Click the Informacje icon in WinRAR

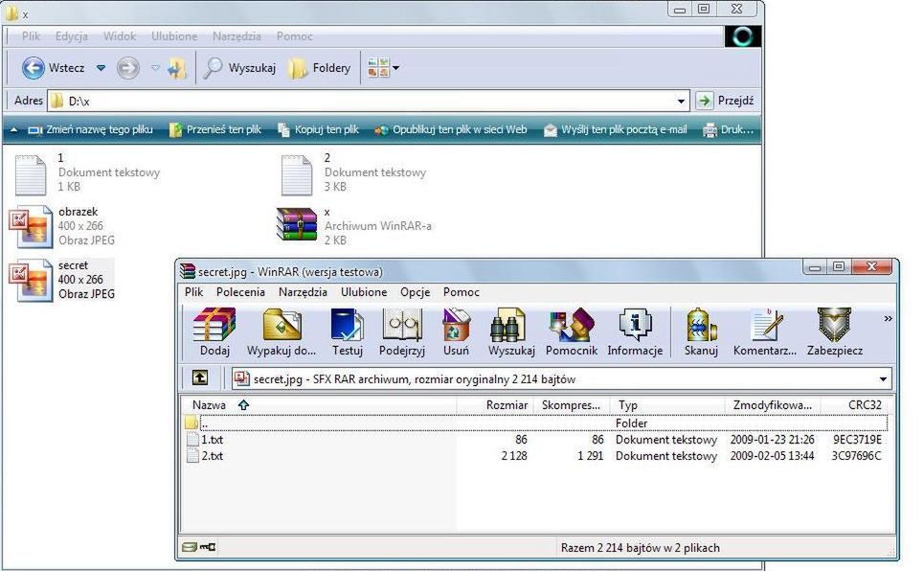click(x=635, y=331)
